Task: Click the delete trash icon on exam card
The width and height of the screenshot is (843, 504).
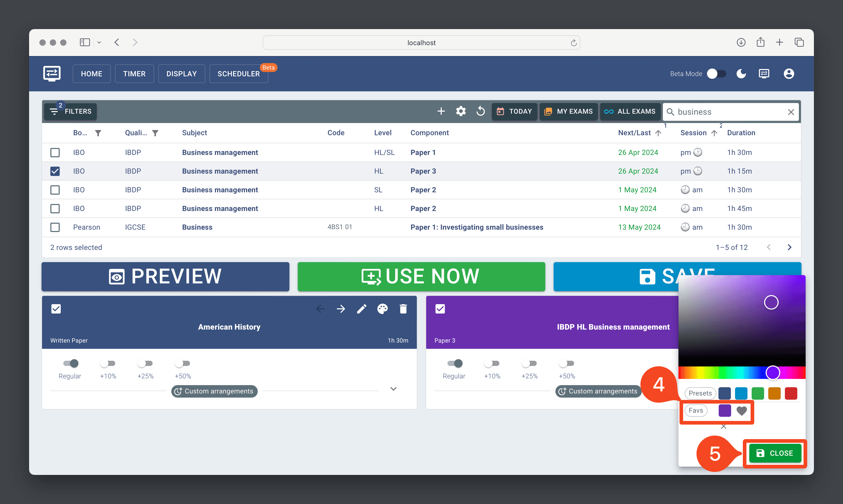Action: pyautogui.click(x=403, y=308)
